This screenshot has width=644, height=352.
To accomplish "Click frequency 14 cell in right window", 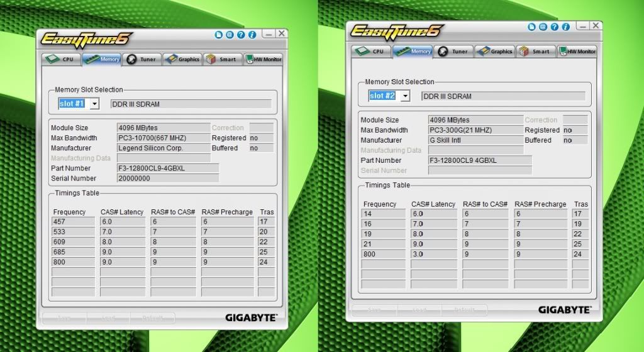I will 384,214.
